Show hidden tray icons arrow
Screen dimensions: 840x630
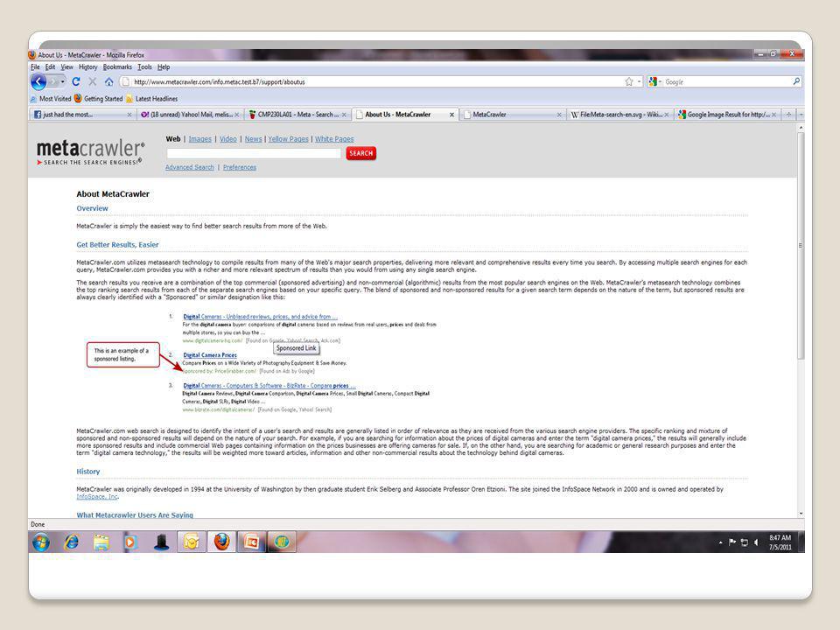720,542
